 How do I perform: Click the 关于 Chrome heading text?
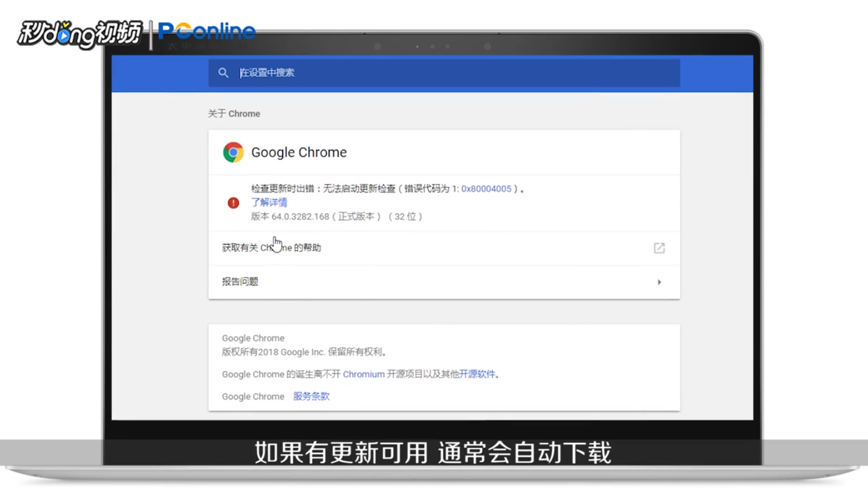click(x=234, y=114)
